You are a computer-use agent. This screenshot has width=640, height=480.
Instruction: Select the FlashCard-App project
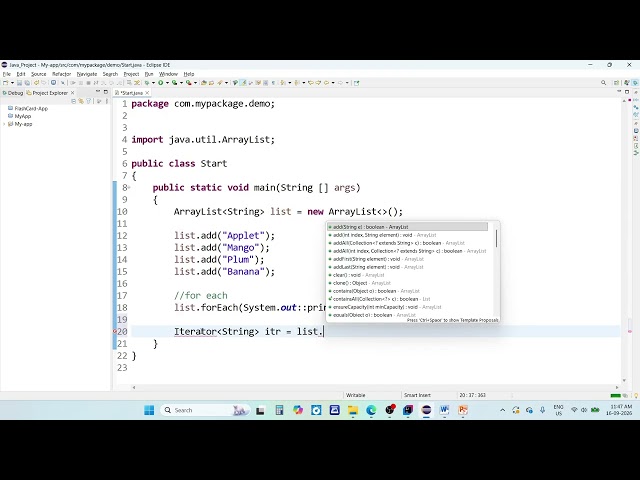28,109
